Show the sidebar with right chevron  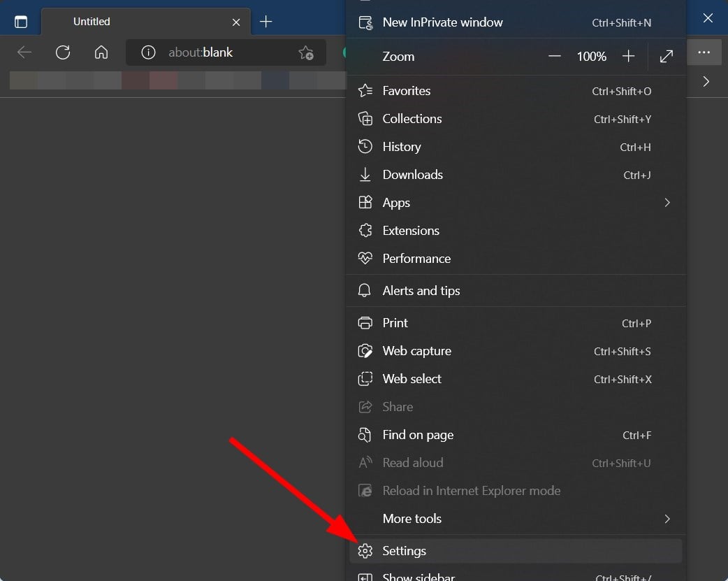706,81
